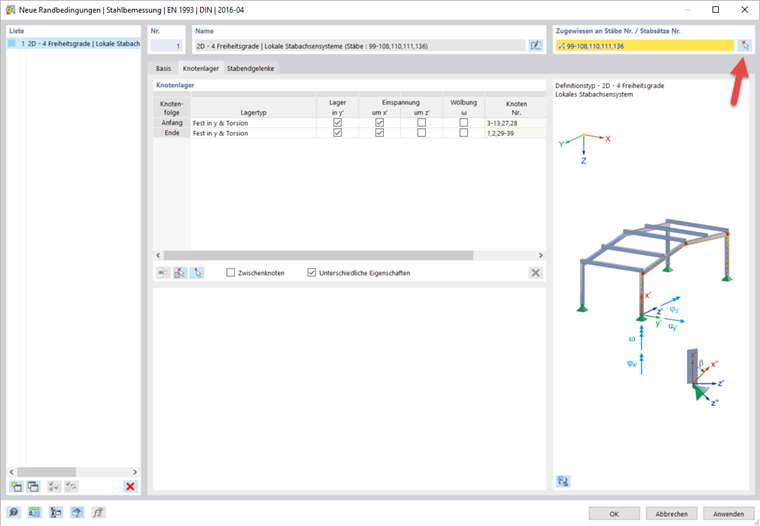Click the blue color swatch of list entry 1
This screenshot has width=760, height=526.
(12, 43)
